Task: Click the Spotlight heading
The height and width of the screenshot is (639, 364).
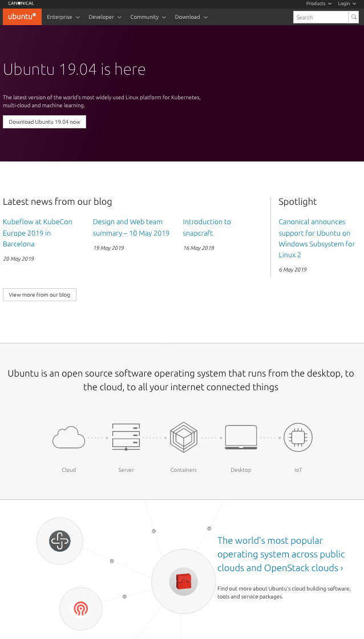Action: pyautogui.click(x=298, y=202)
